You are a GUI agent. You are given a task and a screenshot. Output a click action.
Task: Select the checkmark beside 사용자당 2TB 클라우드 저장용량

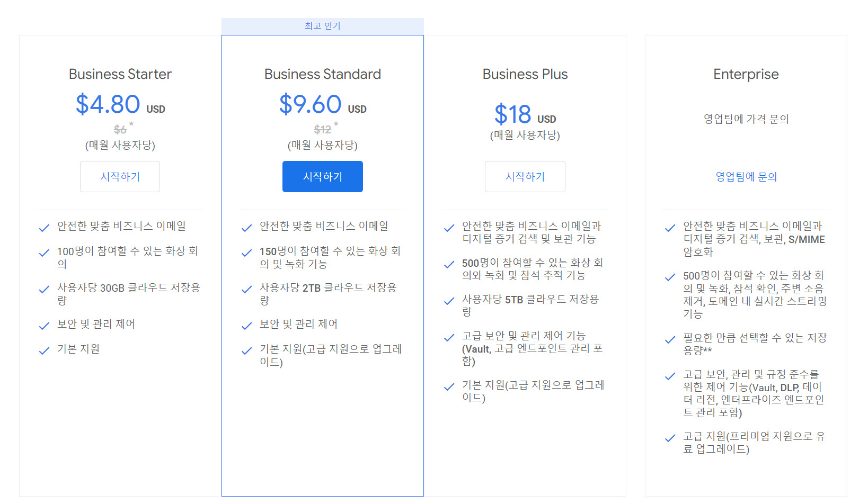[x=246, y=290]
